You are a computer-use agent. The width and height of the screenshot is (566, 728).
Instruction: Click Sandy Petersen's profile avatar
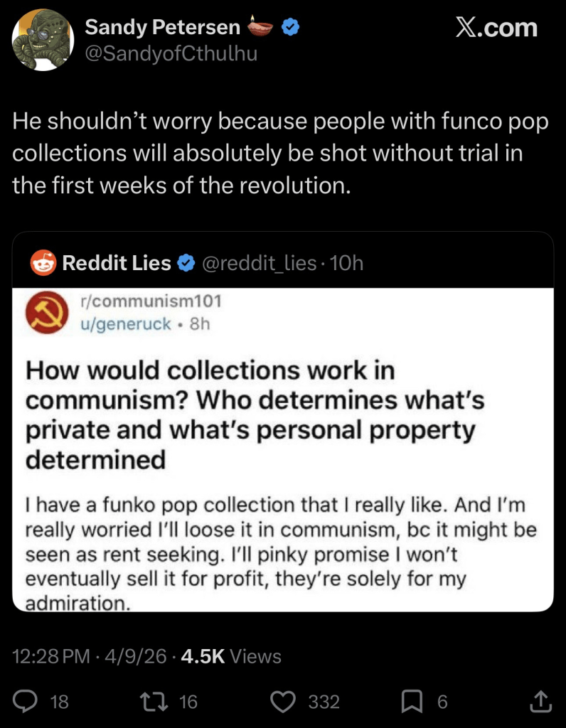pyautogui.click(x=43, y=40)
